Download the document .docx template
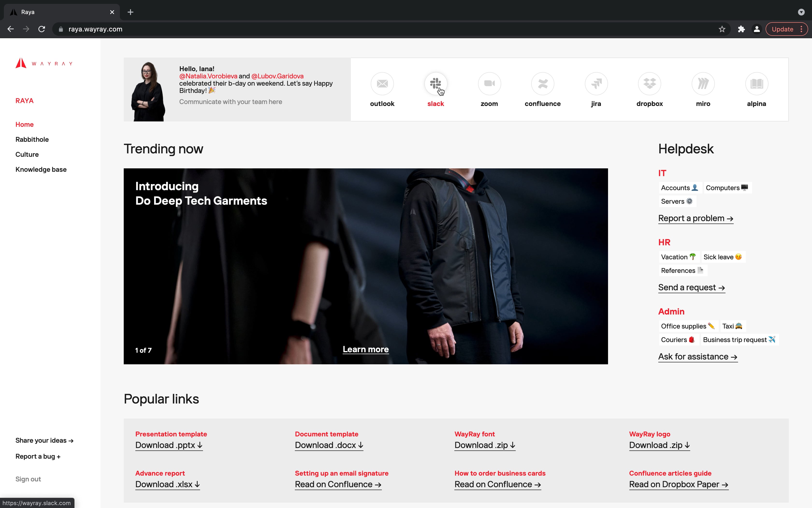812x508 pixels. [329, 446]
